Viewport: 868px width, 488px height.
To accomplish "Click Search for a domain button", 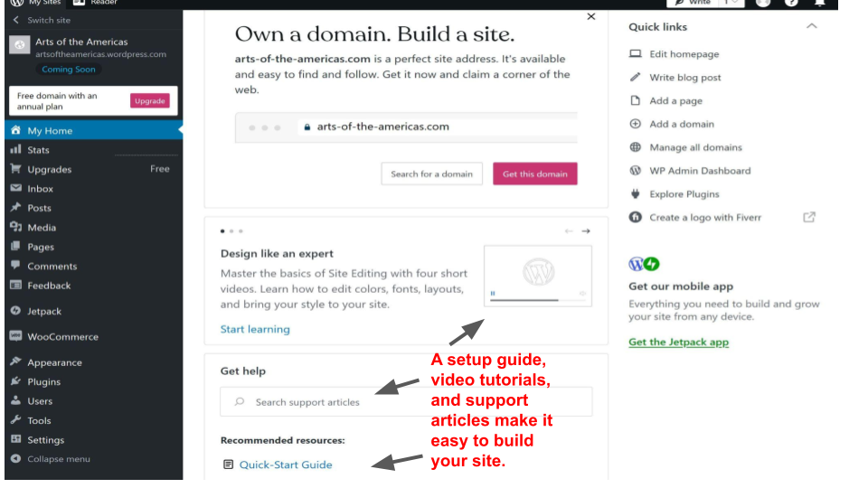I will point(432,174).
